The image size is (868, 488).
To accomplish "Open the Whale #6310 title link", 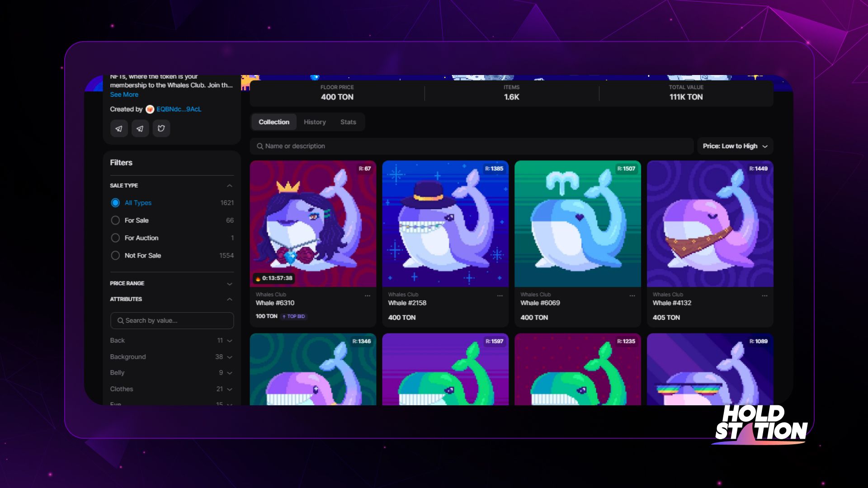I will click(x=275, y=303).
